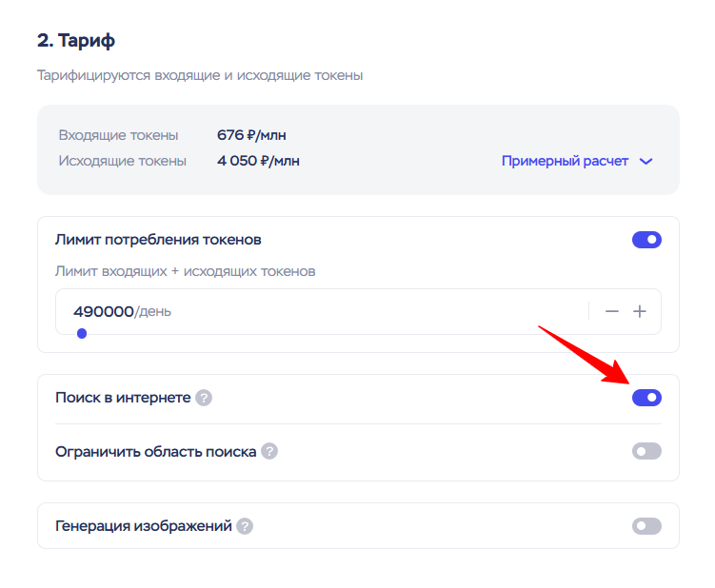Viewport: 715px width, 588px height.
Task: Enable Ограничить область поиска toggle
Action: [646, 452]
